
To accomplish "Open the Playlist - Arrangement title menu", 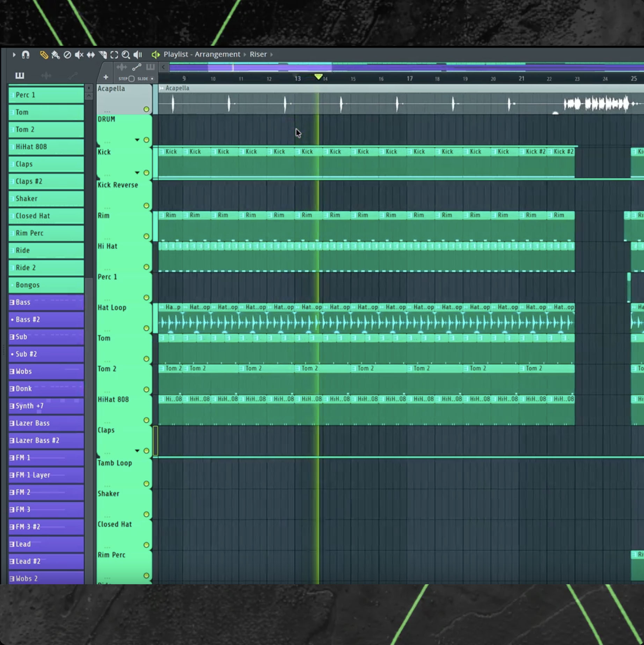I will point(202,54).
